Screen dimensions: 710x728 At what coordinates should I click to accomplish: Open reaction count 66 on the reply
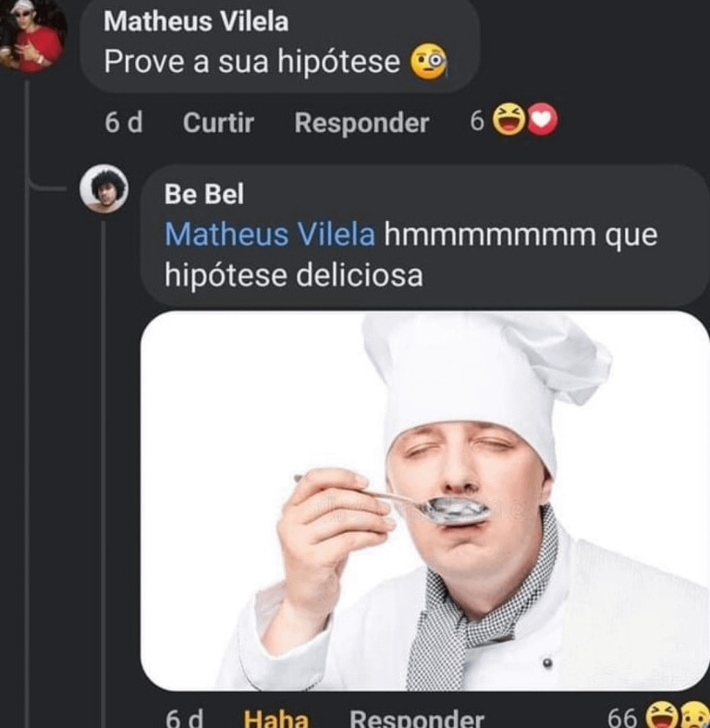(621, 717)
